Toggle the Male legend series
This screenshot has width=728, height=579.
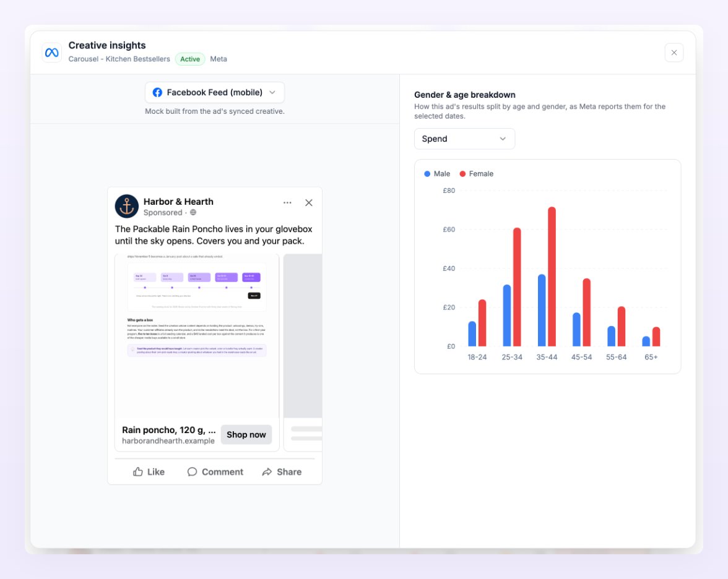pos(437,173)
